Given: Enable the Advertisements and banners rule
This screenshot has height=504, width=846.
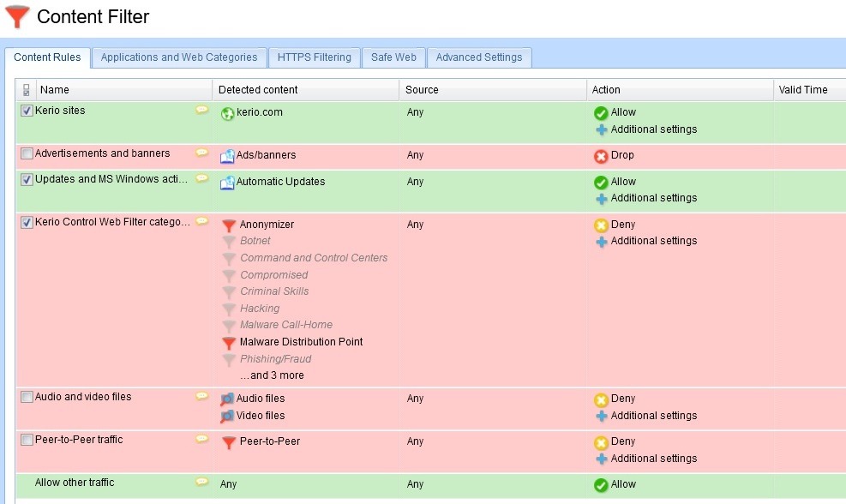Looking at the screenshot, I should 27,154.
